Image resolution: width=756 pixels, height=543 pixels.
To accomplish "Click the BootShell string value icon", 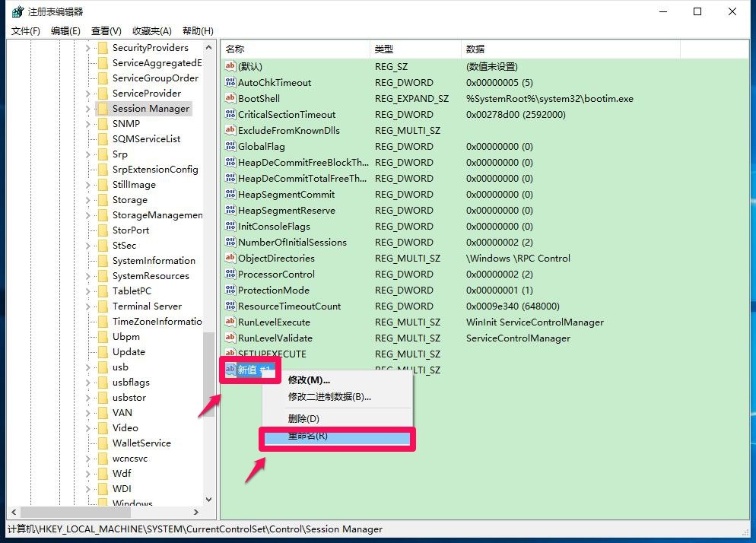I will tap(231, 98).
